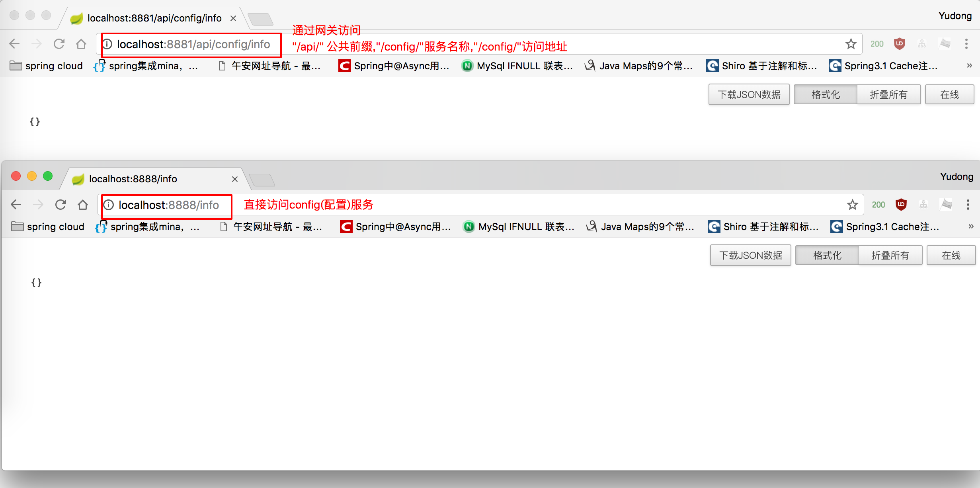Expand hidden bookmarks chevron in front window
The height and width of the screenshot is (488, 980).
tap(971, 226)
